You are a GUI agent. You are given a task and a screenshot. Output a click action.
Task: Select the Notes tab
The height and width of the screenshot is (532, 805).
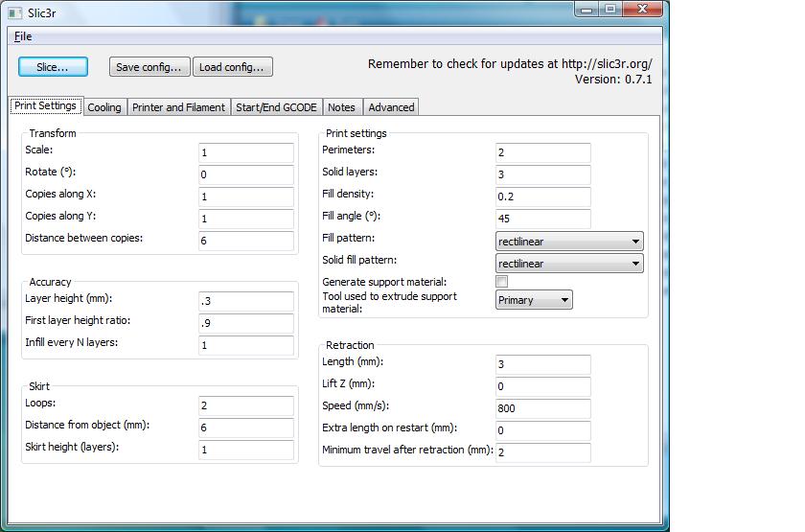pyautogui.click(x=341, y=107)
